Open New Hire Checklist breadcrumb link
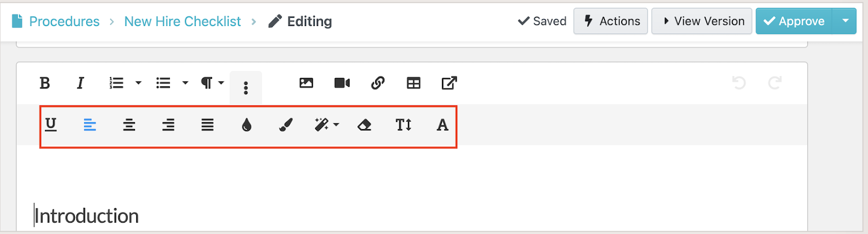 [182, 21]
